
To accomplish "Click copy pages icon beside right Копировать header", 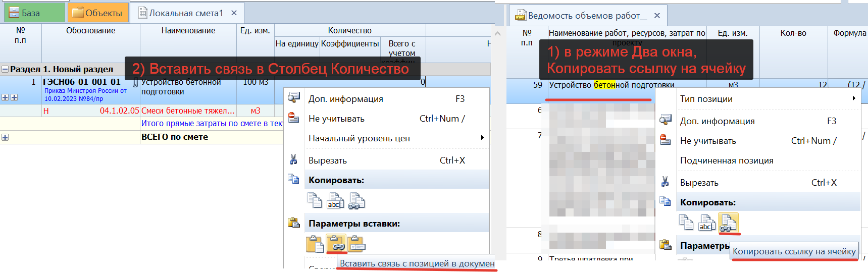I will [665, 201].
